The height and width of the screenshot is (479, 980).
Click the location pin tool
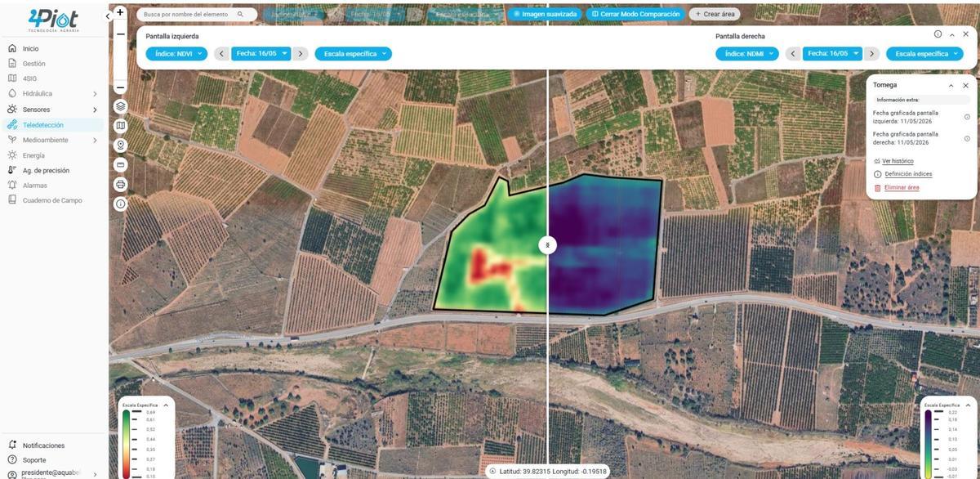click(121, 145)
